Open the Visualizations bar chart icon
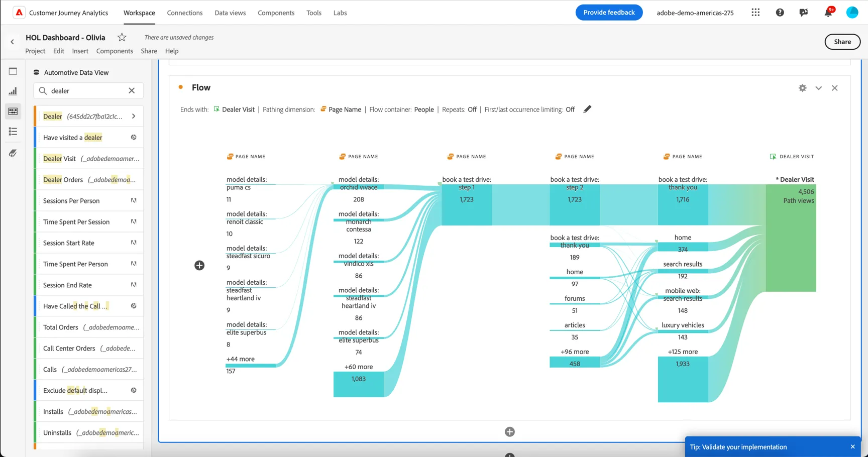 click(x=13, y=91)
